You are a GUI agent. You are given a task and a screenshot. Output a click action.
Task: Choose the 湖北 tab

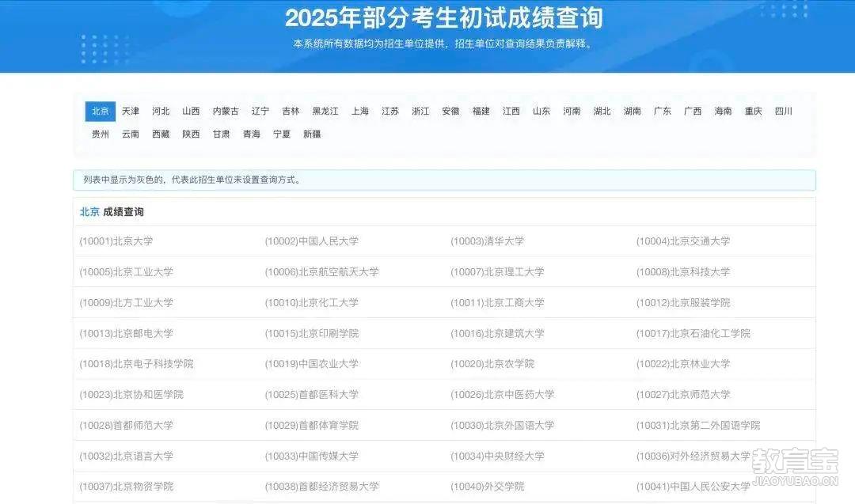(x=602, y=111)
